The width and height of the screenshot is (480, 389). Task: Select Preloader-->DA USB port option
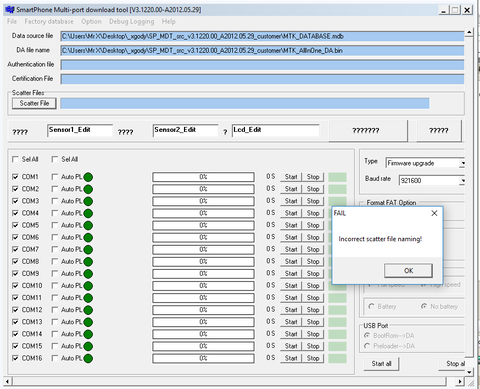point(367,346)
